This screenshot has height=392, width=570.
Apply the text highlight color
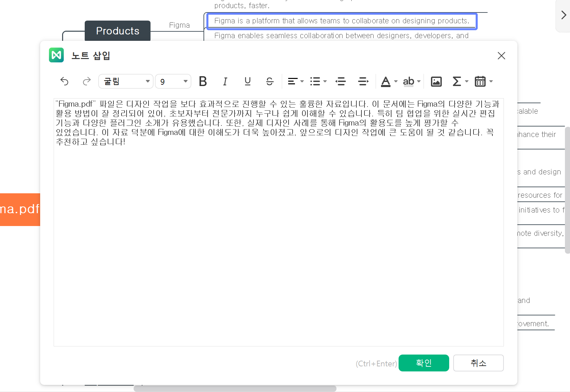[408, 81]
